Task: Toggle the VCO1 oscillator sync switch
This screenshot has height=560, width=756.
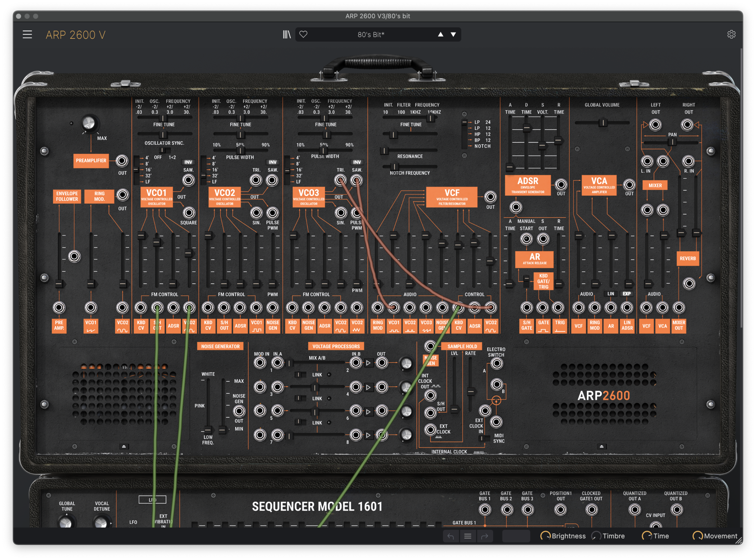Action: 164,150
